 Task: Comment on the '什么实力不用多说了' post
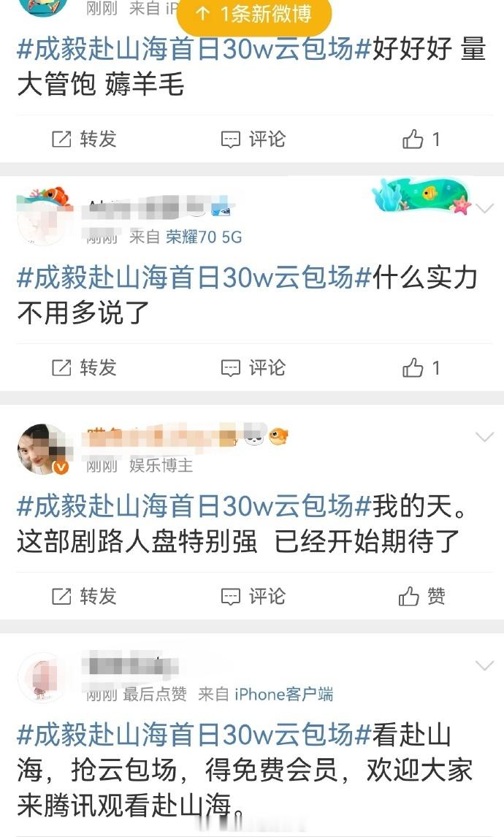(x=253, y=368)
